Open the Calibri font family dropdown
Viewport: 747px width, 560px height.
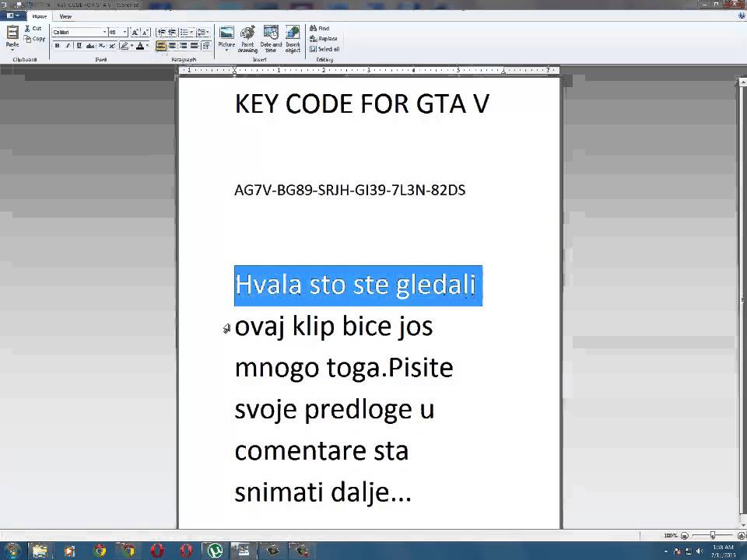point(104,33)
